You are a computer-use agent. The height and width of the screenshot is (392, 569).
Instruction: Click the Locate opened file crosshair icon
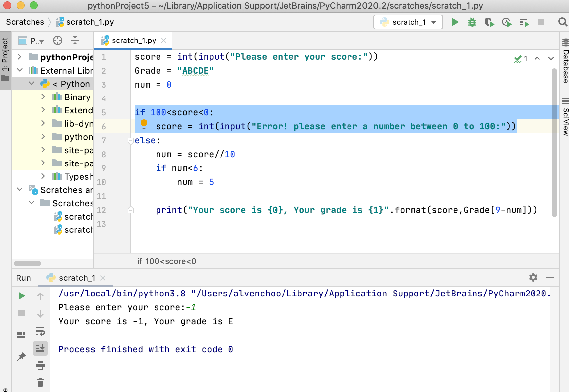coord(58,40)
